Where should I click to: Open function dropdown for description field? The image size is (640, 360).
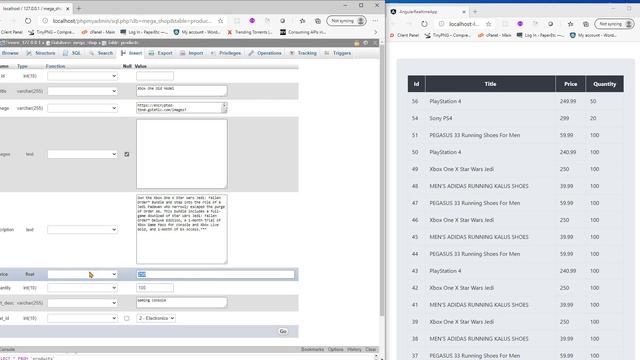pos(82,230)
